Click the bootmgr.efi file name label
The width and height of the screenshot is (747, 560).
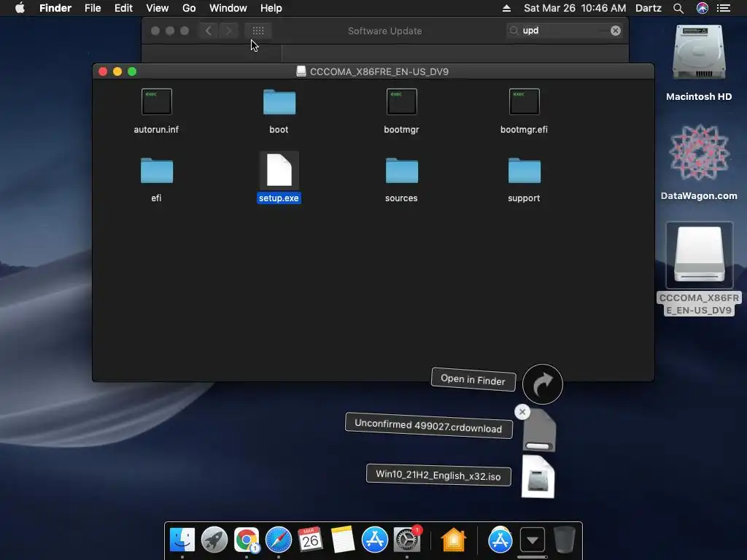click(x=524, y=130)
